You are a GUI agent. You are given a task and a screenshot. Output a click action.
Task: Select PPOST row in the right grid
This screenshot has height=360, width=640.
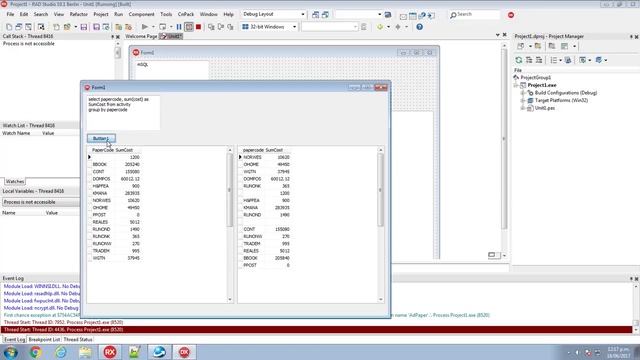(x=266, y=265)
